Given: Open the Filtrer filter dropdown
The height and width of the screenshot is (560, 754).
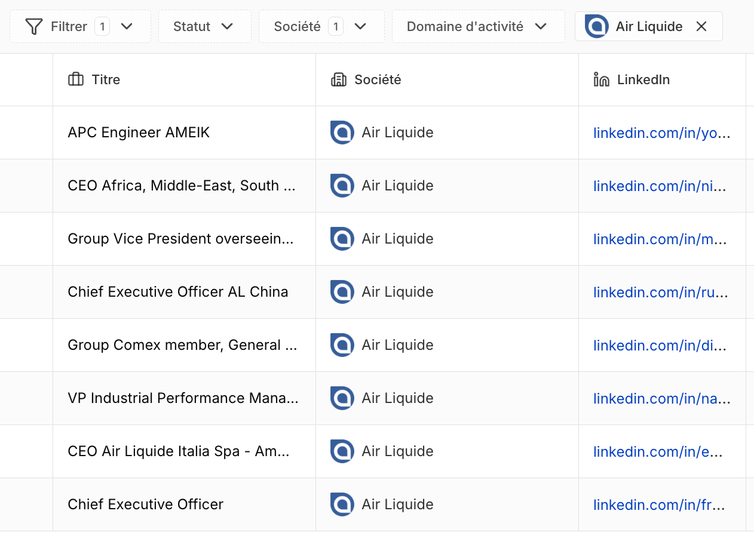Looking at the screenshot, I should (x=80, y=26).
